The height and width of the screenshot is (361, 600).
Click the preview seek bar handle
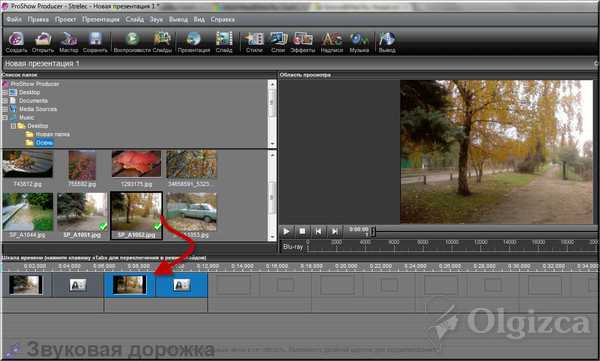(373, 231)
